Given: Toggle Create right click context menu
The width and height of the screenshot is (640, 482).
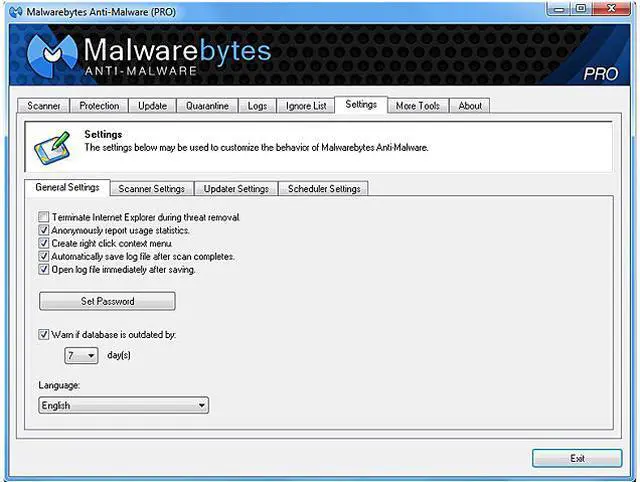Looking at the screenshot, I should (44, 243).
